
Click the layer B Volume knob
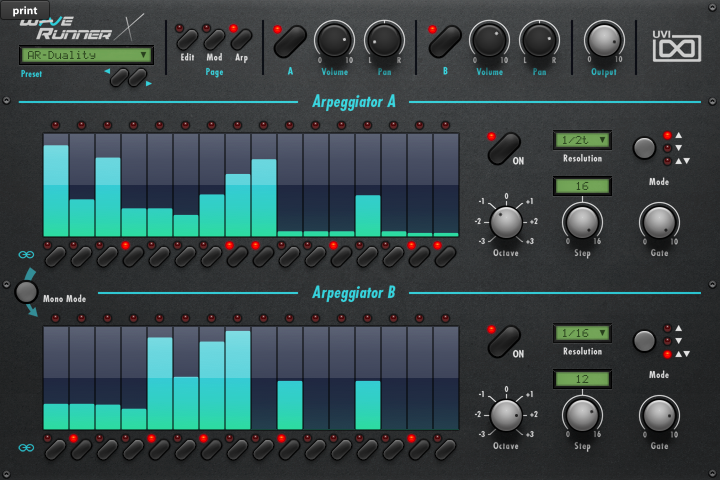pos(489,41)
